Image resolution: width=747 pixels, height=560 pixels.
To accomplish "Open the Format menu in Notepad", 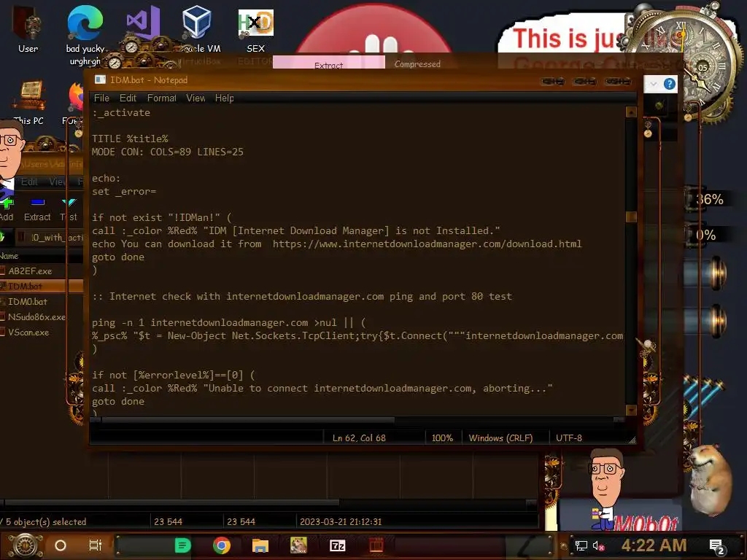I will coord(161,98).
